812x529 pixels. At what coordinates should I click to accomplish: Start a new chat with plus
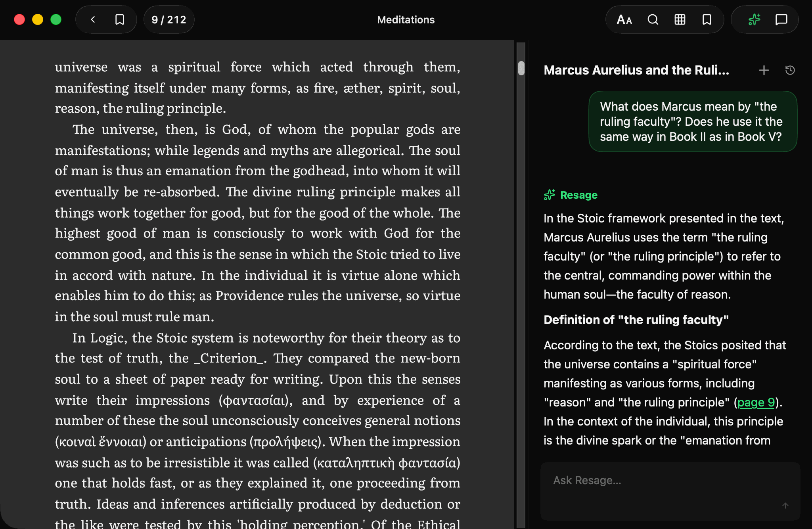[x=764, y=70]
